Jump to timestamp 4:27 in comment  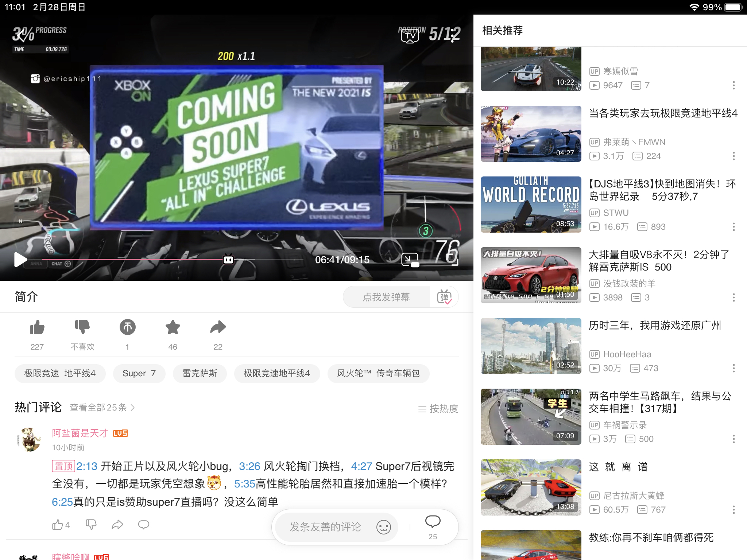point(361,466)
